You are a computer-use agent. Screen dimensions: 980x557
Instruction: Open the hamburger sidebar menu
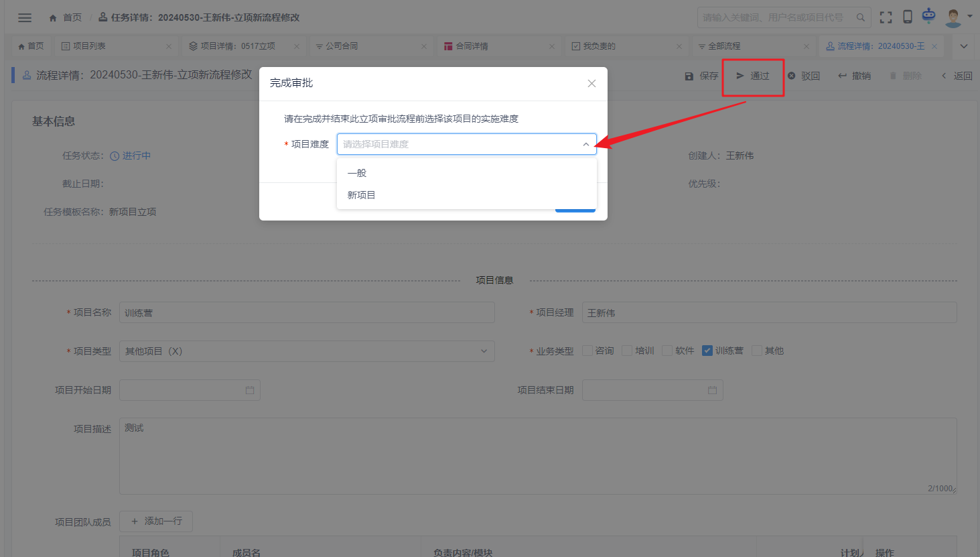pyautogui.click(x=25, y=18)
